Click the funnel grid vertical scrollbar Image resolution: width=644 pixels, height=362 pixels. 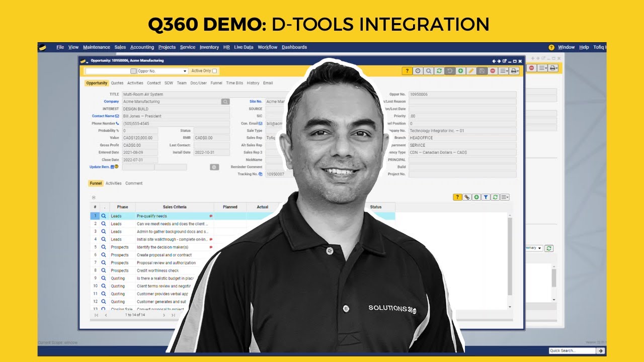(x=510, y=256)
